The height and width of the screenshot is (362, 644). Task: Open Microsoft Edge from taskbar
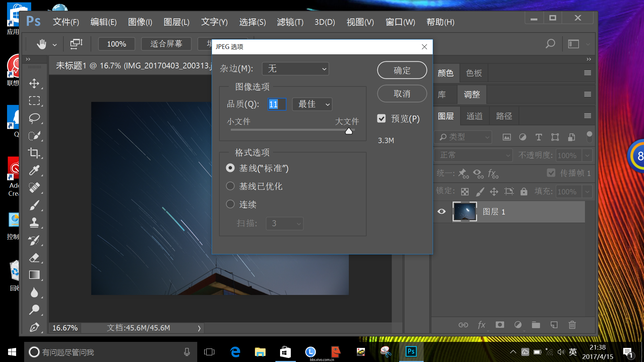point(235,352)
